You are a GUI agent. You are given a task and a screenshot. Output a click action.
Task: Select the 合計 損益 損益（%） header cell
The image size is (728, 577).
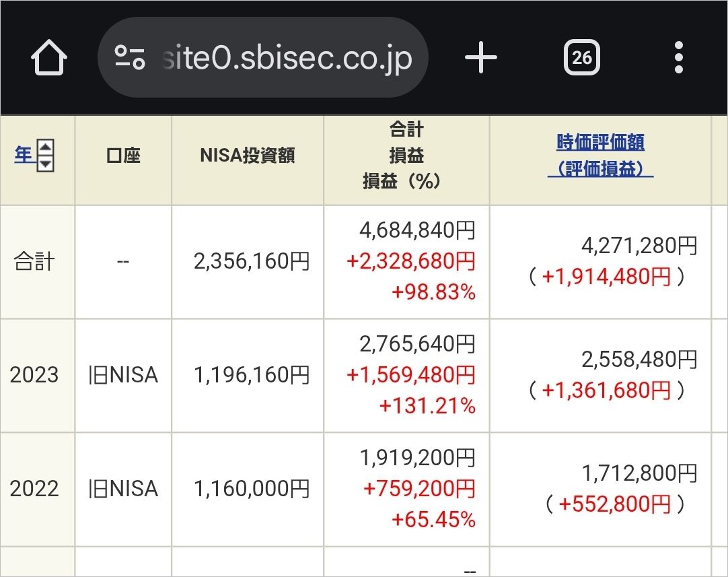[406, 156]
